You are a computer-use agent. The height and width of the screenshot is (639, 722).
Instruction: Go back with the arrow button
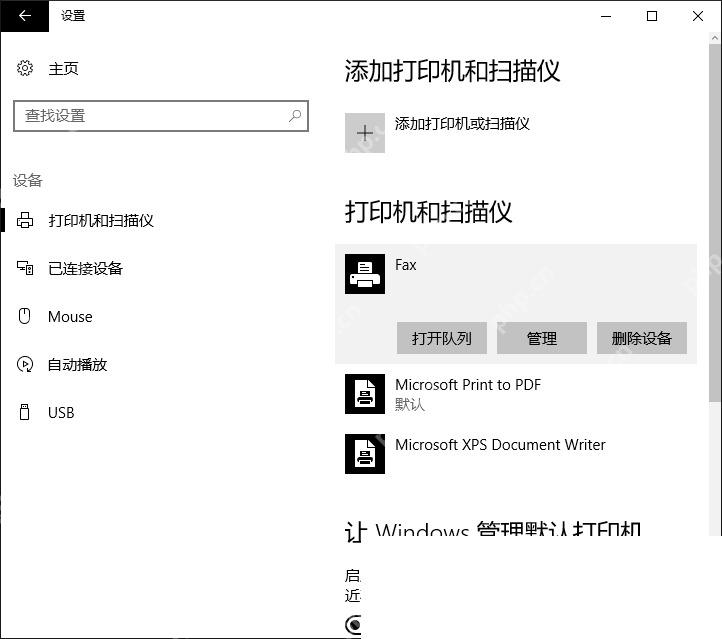point(24,16)
